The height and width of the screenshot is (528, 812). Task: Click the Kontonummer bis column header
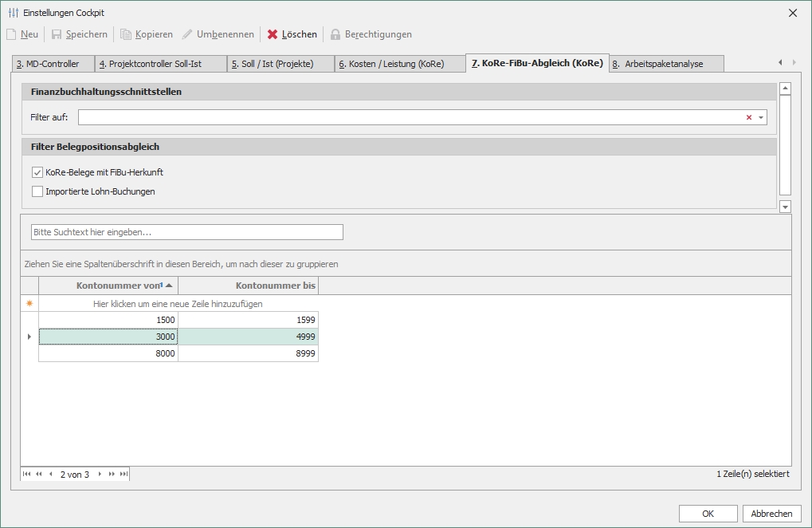click(248, 286)
